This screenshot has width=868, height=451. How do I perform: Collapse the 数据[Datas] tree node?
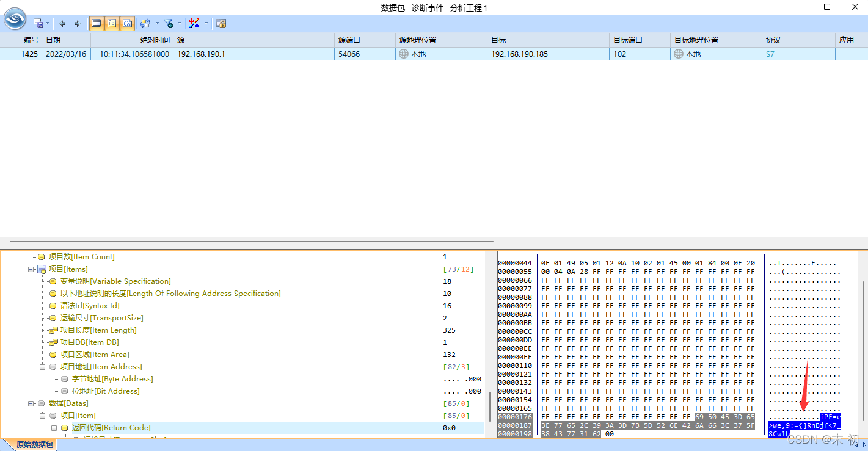pyautogui.click(x=31, y=403)
